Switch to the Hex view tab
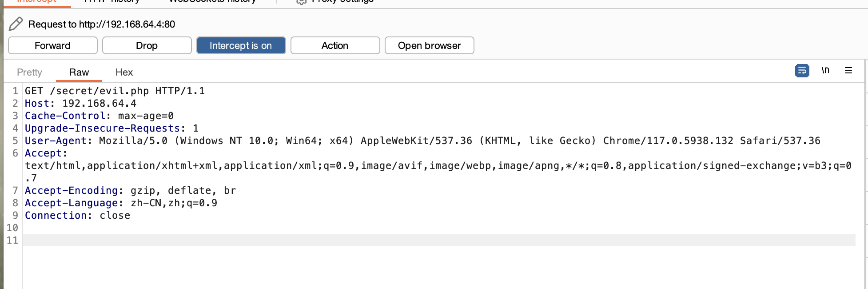 tap(124, 72)
